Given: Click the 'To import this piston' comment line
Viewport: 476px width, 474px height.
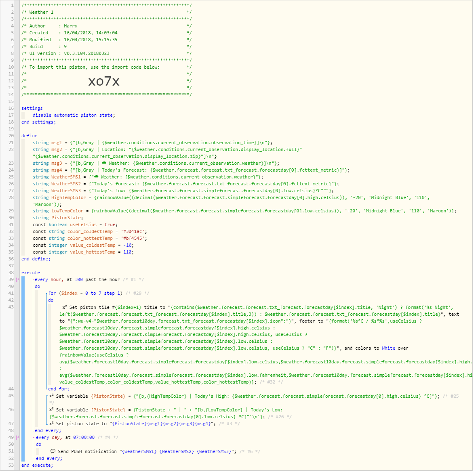Looking at the screenshot, I should (107, 68).
